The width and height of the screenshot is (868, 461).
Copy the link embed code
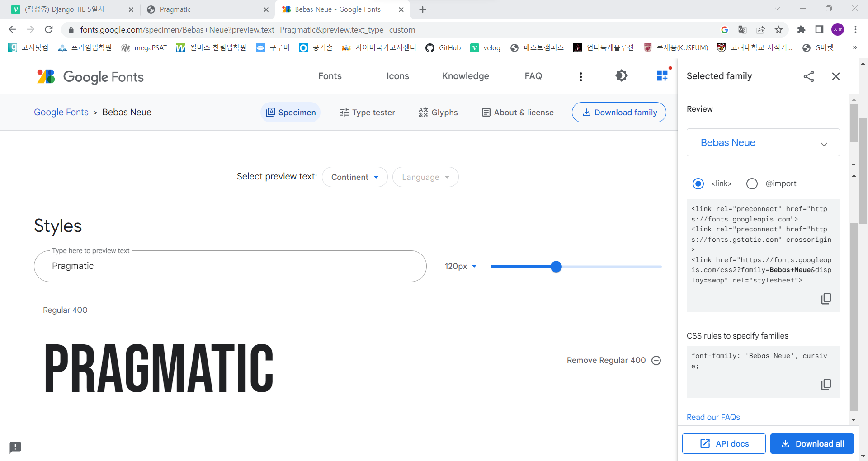pyautogui.click(x=826, y=299)
